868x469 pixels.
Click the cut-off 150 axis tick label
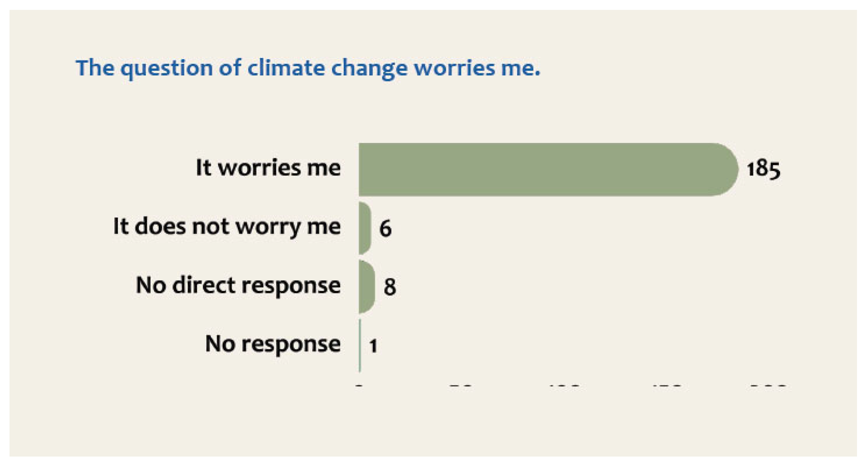click(x=667, y=386)
